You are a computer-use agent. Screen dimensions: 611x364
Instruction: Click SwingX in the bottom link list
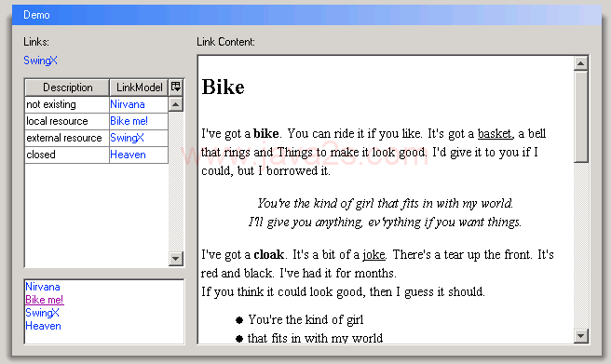click(x=42, y=313)
